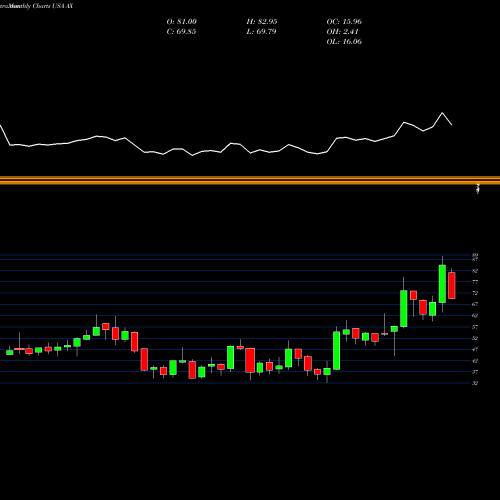Click the tallest green candle reaching near 85
The height and width of the screenshot is (500, 500).
click(442, 284)
